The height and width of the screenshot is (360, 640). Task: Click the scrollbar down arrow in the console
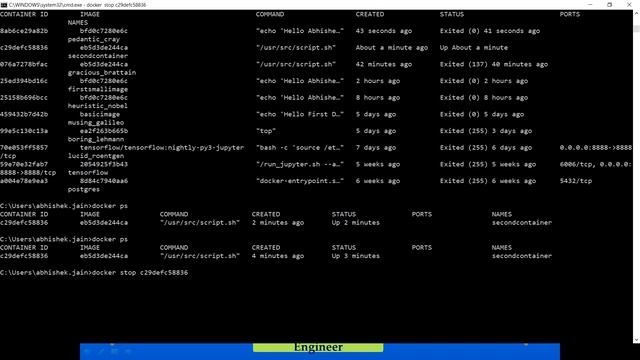click(636, 340)
